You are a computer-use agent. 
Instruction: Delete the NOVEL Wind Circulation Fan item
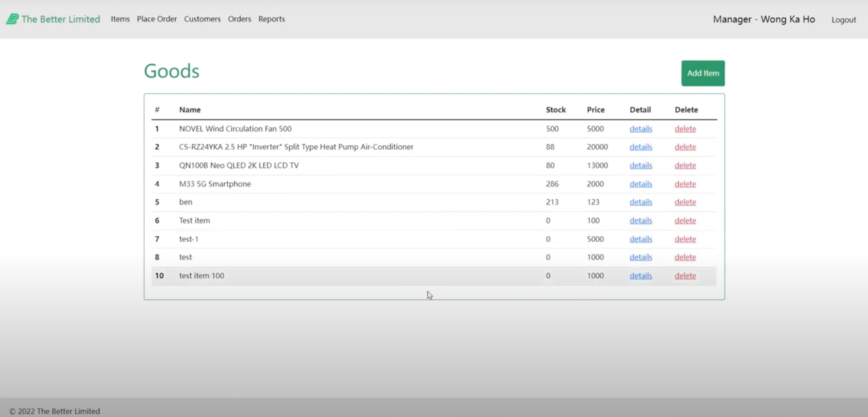(685, 129)
